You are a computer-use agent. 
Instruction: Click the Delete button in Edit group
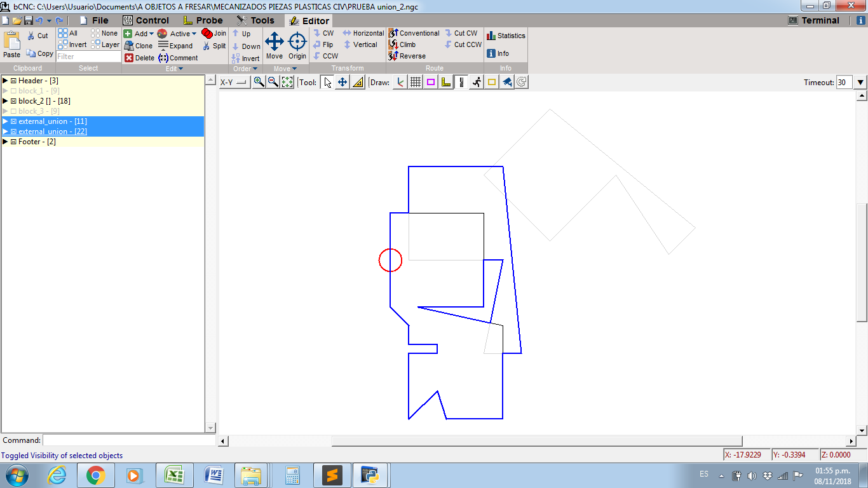(x=139, y=58)
